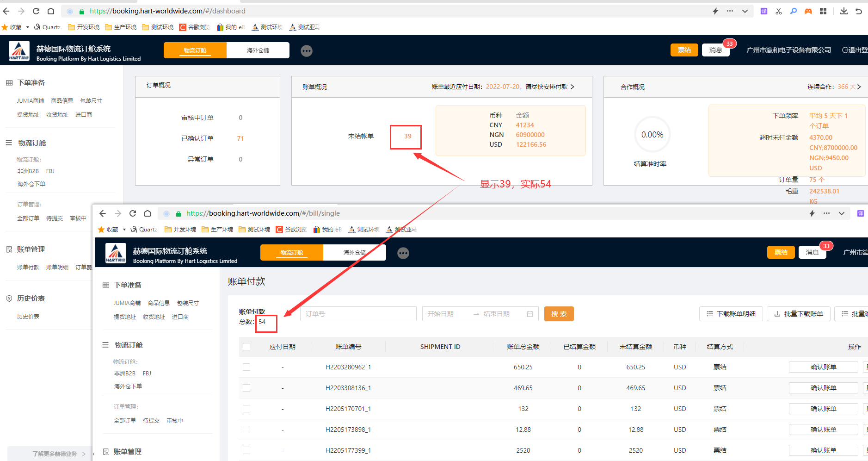Viewport: 868px width, 461px height.
Task: Click 下载账单明细 button
Action: pos(731,314)
